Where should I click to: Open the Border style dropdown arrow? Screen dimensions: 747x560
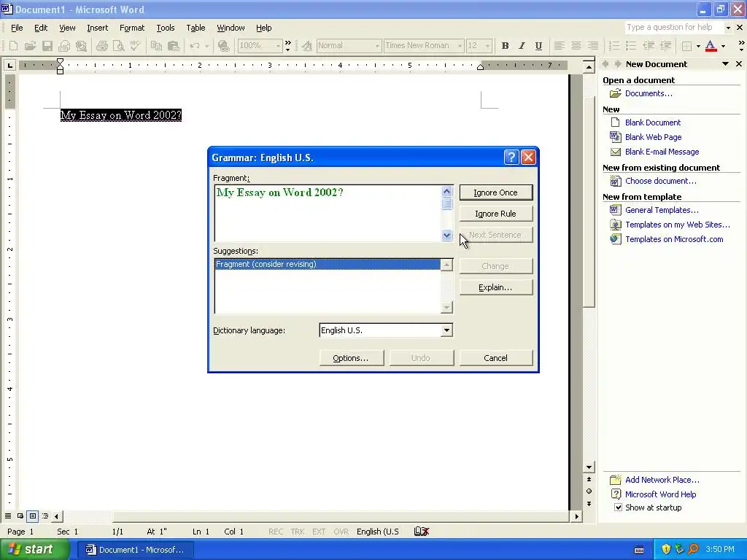tap(698, 46)
